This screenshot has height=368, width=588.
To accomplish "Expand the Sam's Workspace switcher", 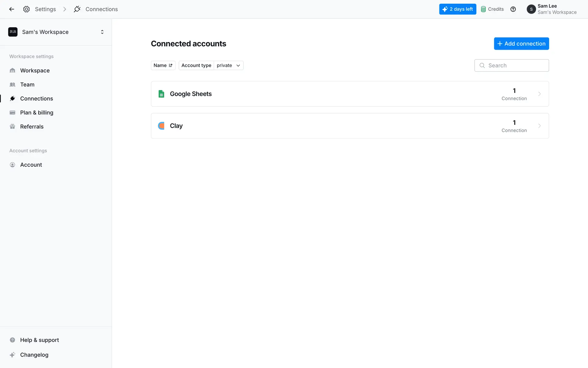I will click(102, 32).
